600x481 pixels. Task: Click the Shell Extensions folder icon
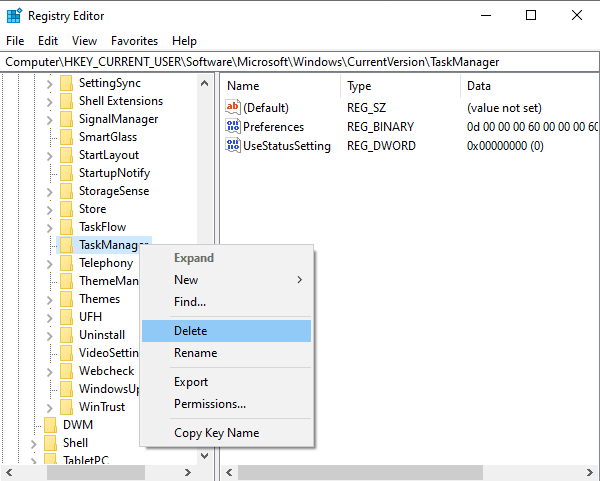pos(66,101)
